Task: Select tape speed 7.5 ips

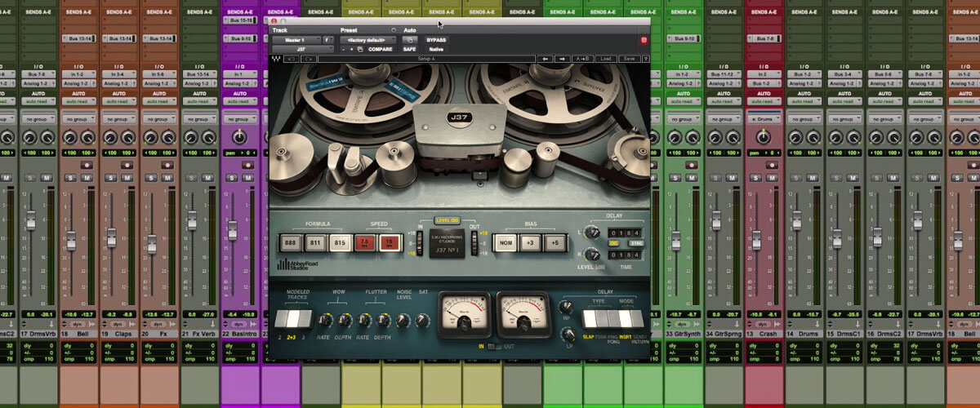Action: (x=365, y=243)
